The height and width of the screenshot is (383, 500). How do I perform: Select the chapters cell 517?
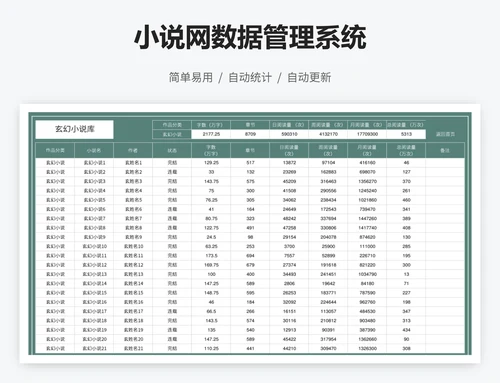click(250, 163)
